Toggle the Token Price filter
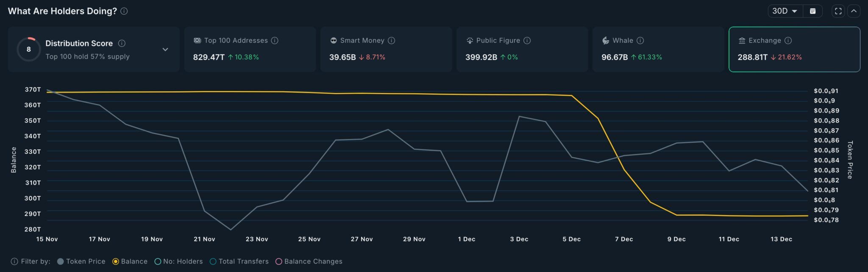Screen dimensions: 868x272 pos(81,261)
